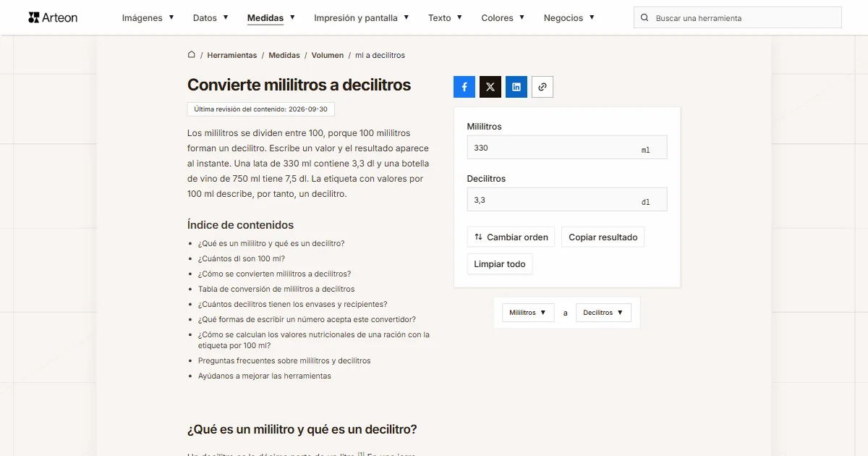Click the Cambiar orden button

click(511, 237)
